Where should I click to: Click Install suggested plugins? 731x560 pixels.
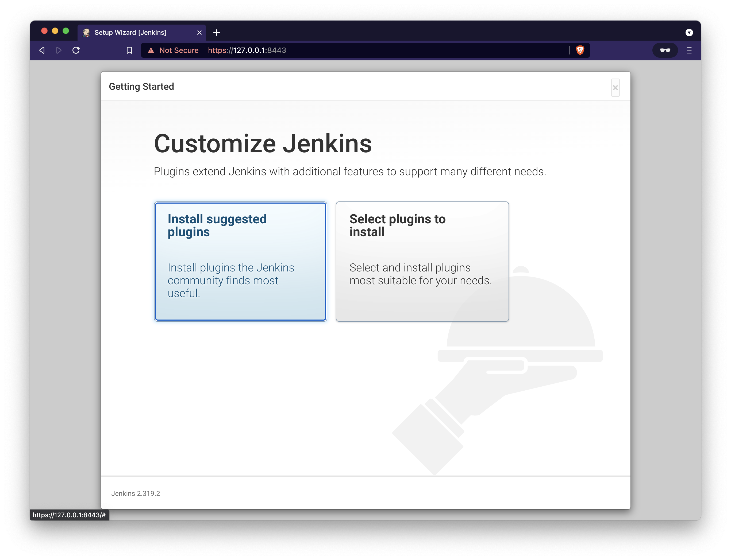click(x=240, y=261)
